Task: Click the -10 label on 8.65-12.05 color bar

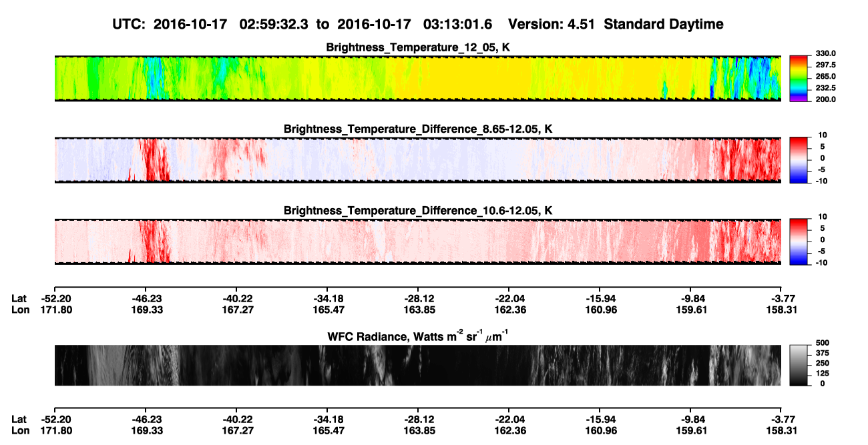Action: pyautogui.click(x=821, y=181)
